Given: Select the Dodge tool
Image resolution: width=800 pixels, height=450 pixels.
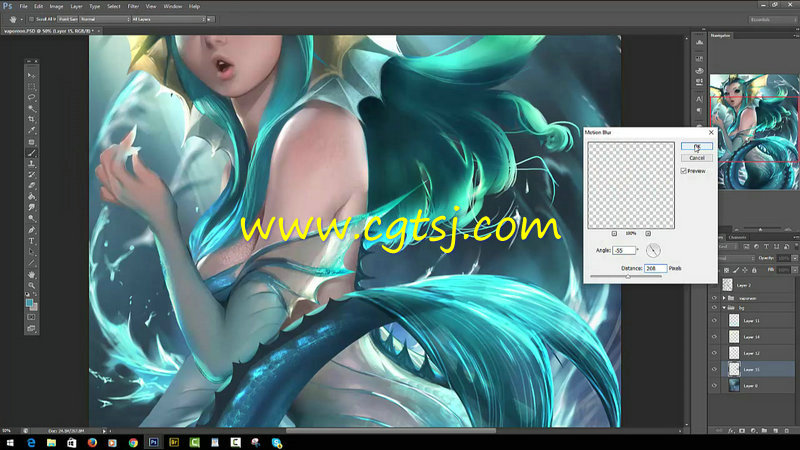Looking at the screenshot, I should tap(31, 218).
